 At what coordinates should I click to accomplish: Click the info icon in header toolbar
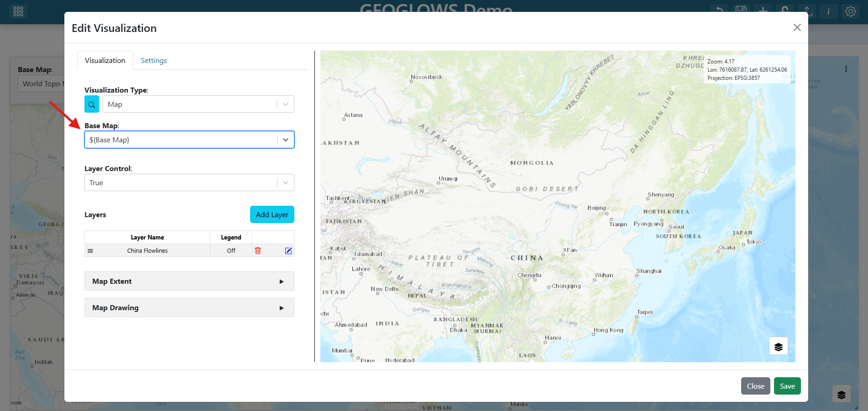(829, 11)
